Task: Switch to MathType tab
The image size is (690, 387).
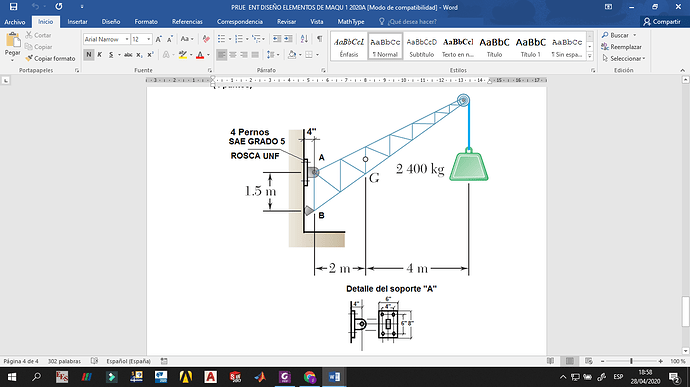Action: pyautogui.click(x=351, y=22)
